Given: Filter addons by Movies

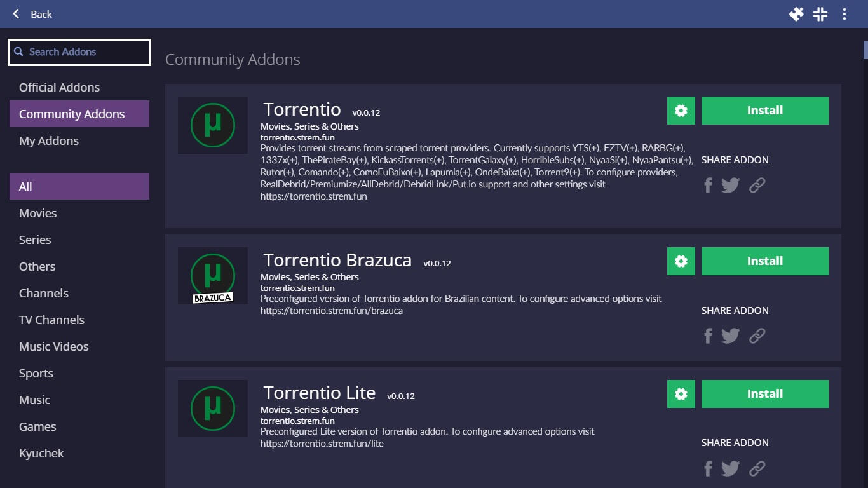Looking at the screenshot, I should coord(38,213).
